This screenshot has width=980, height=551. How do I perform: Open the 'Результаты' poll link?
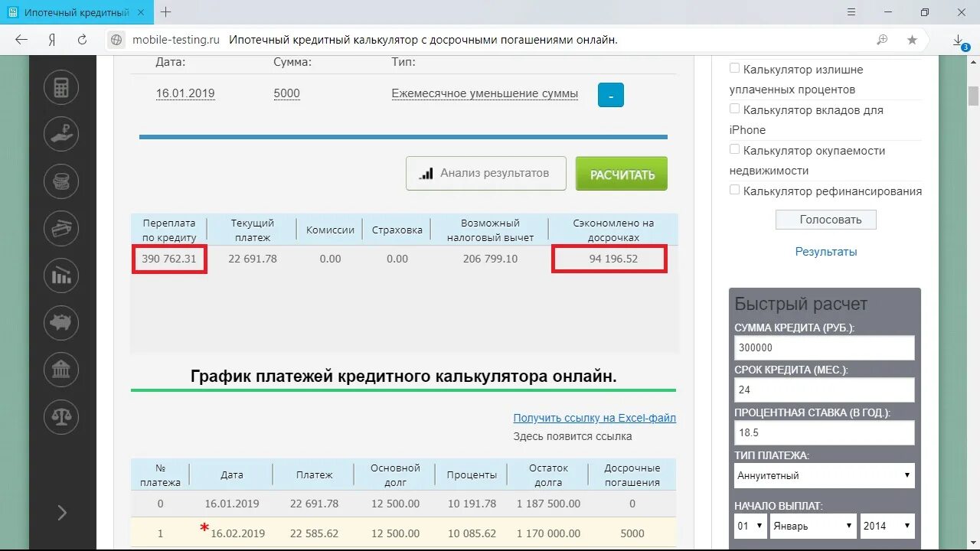click(826, 252)
